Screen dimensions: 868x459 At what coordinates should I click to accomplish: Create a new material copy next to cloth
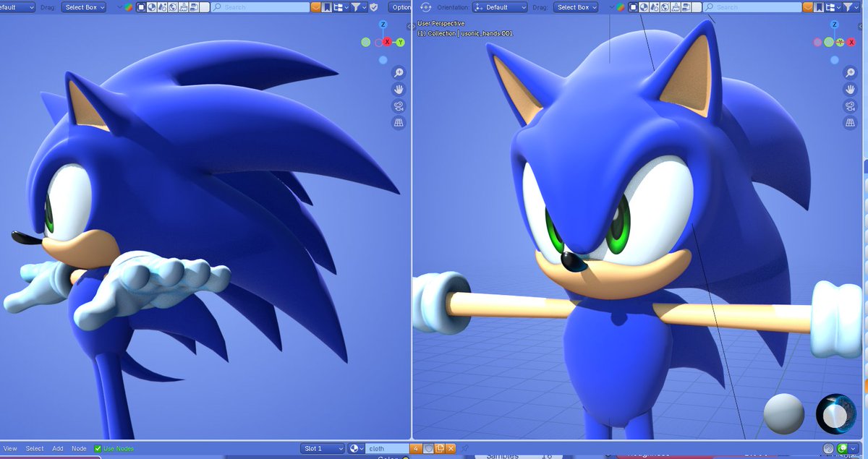[x=440, y=449]
